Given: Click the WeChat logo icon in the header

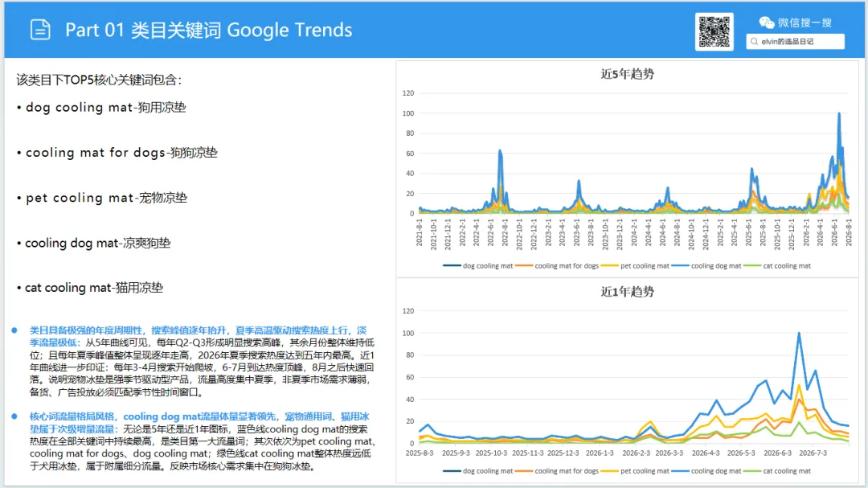Looking at the screenshot, I should pyautogui.click(x=766, y=23).
